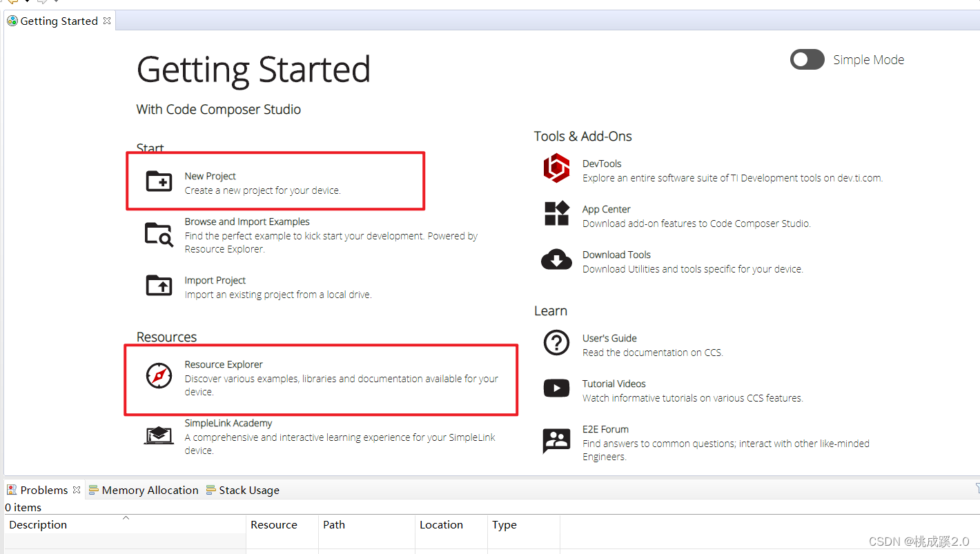
Task: Click the Download Tools cloud icon
Action: pos(556,259)
